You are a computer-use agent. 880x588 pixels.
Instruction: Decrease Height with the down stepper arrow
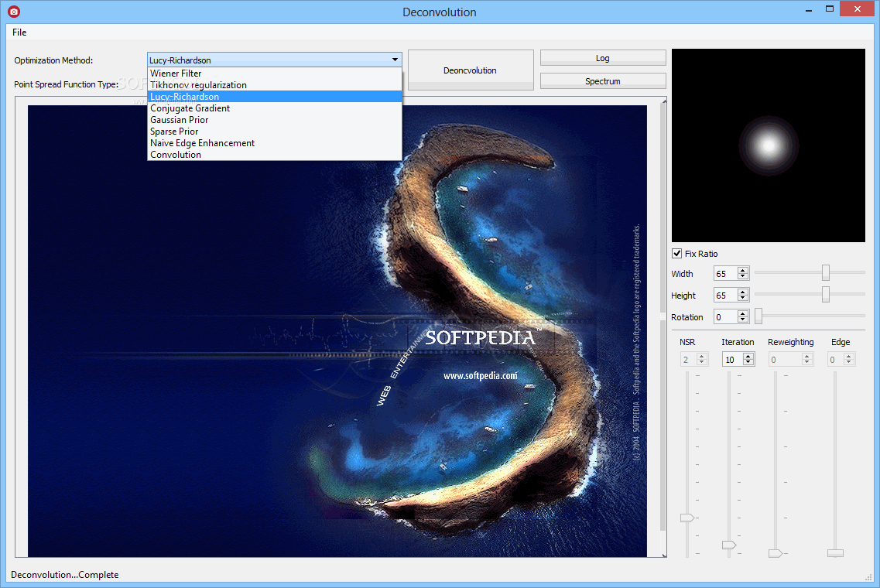pos(743,299)
